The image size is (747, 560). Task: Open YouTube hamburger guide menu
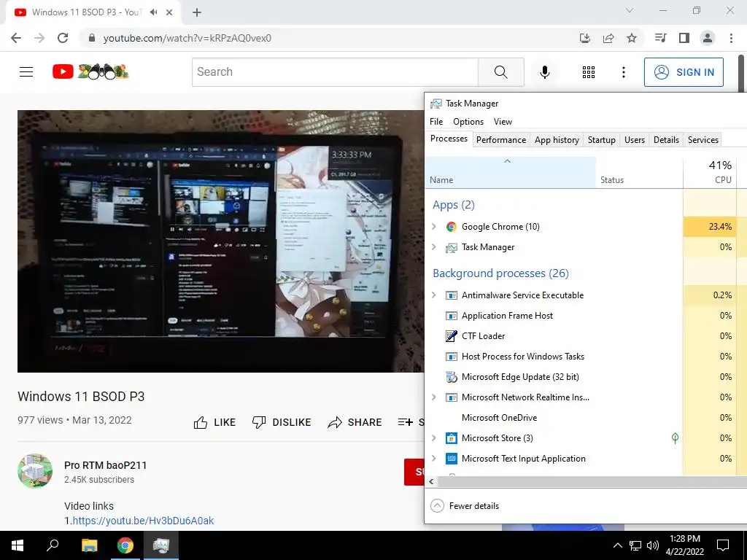click(x=26, y=72)
